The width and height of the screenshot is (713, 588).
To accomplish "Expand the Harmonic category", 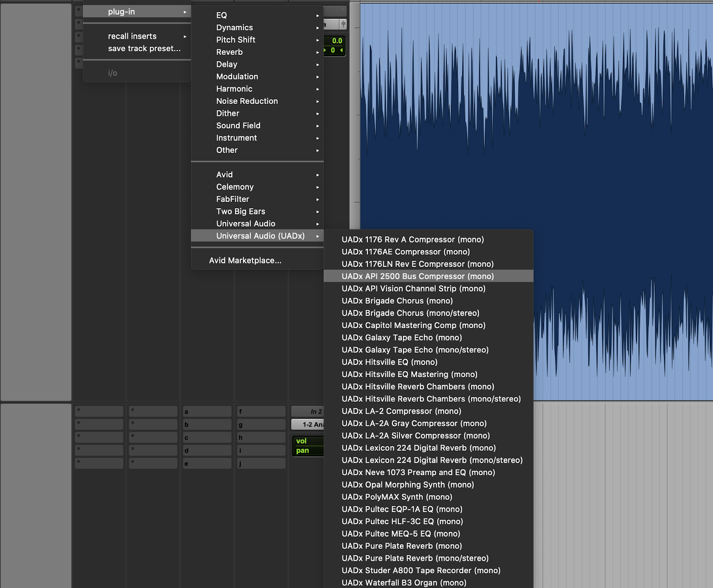I will click(257, 89).
